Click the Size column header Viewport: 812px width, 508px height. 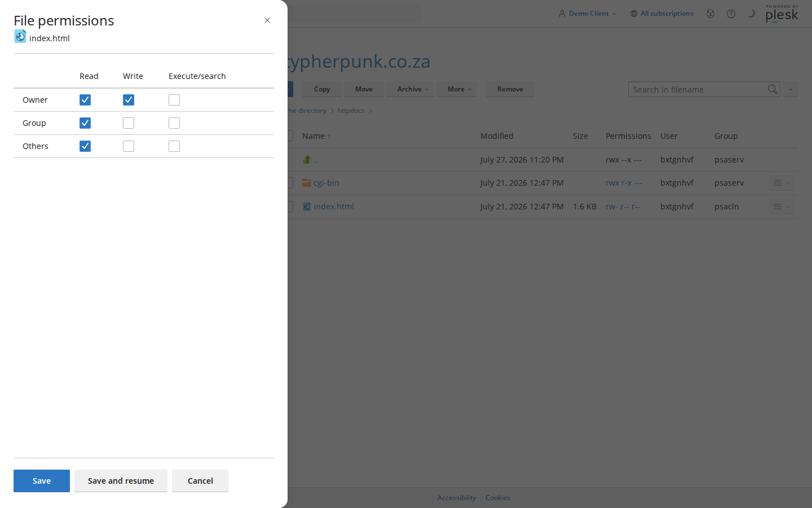click(580, 136)
